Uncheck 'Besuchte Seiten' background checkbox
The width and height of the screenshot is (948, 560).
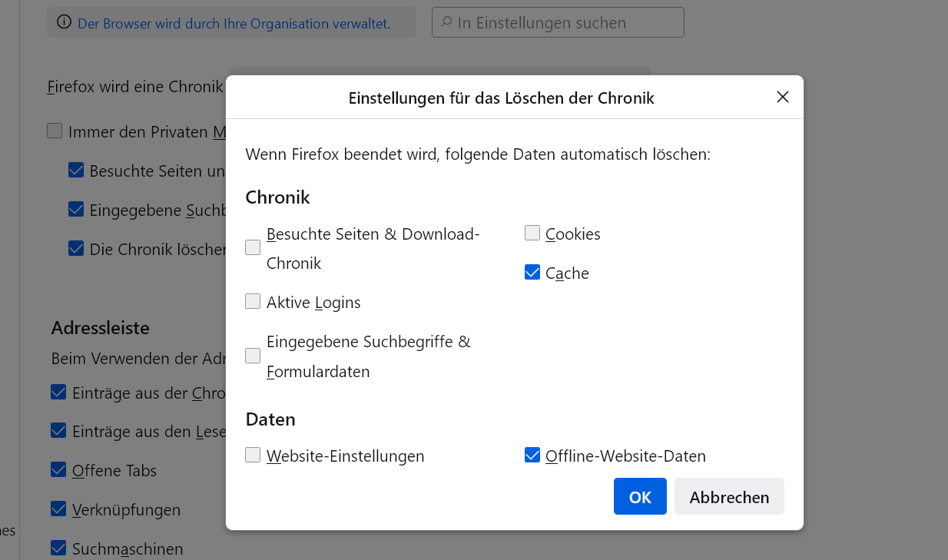coord(76,170)
